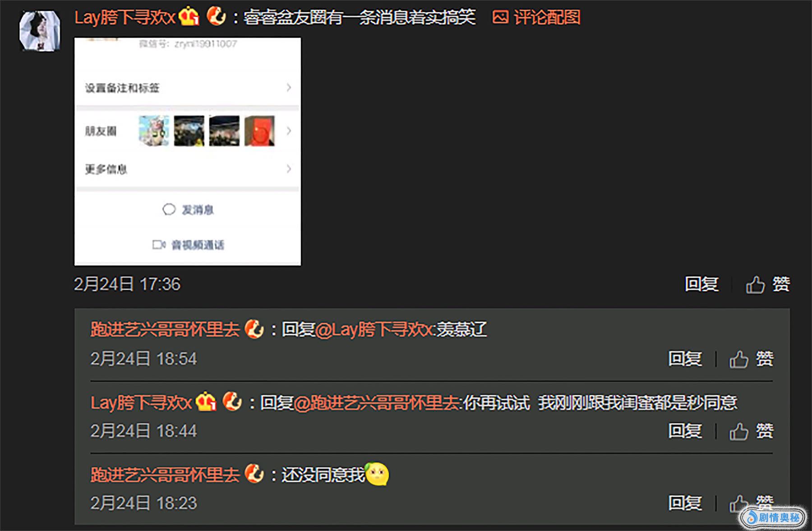Image resolution: width=812 pixels, height=531 pixels.
Task: Click the yellow lemon emoji in last reply
Action: (377, 474)
